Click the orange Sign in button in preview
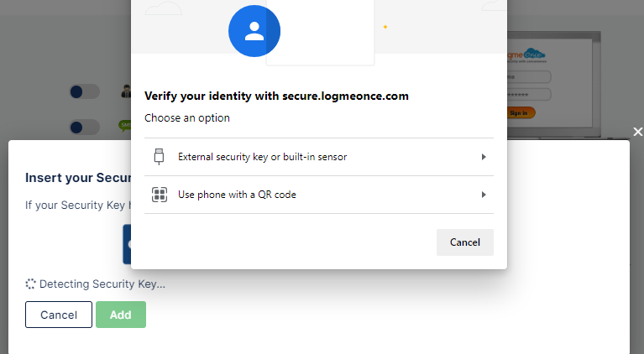Image resolution: width=644 pixels, height=354 pixels. pos(519,112)
